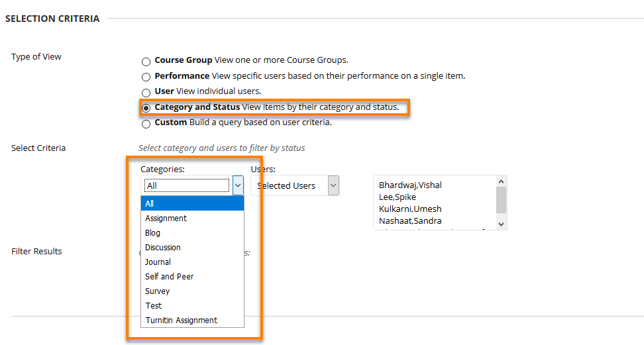Click the users list scroll up arrow
The height and width of the screenshot is (345, 644).
(501, 181)
